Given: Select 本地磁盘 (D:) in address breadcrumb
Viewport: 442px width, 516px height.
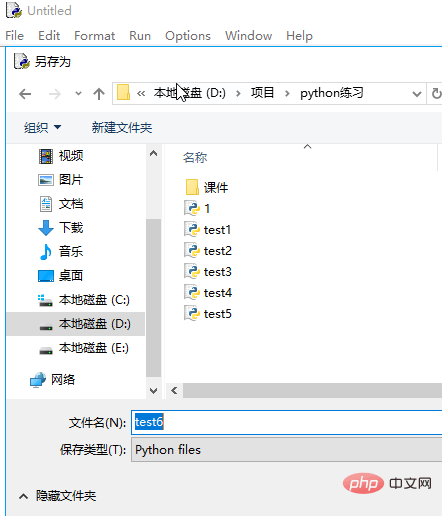Looking at the screenshot, I should (x=189, y=93).
